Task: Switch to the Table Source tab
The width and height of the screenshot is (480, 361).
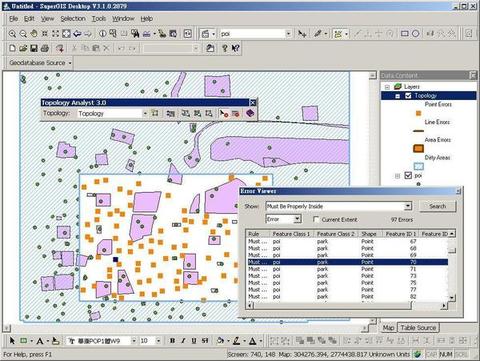Action: point(418,328)
